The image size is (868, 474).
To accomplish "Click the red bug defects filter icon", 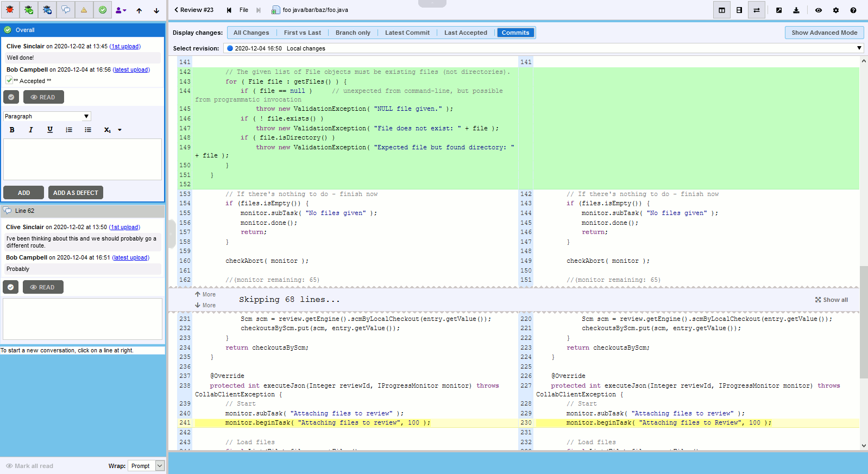I will coord(10,10).
